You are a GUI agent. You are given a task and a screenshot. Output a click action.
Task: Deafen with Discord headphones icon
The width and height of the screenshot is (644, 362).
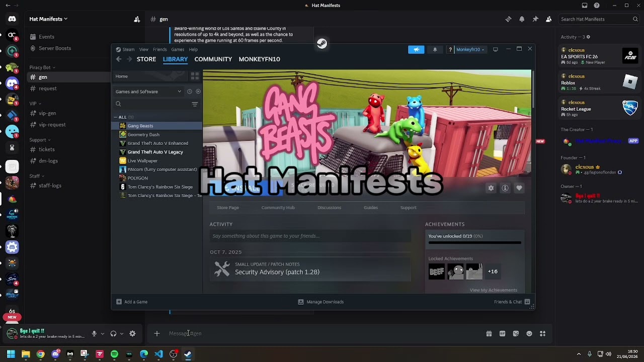point(113,333)
